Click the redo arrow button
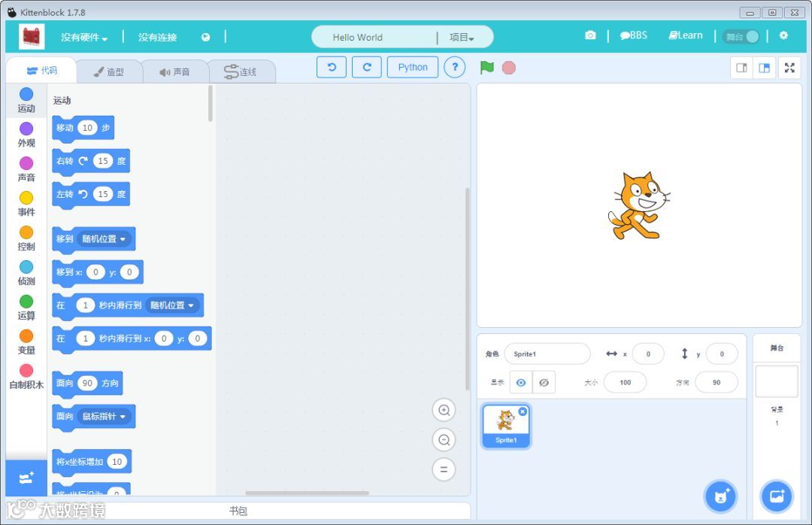 coord(367,68)
